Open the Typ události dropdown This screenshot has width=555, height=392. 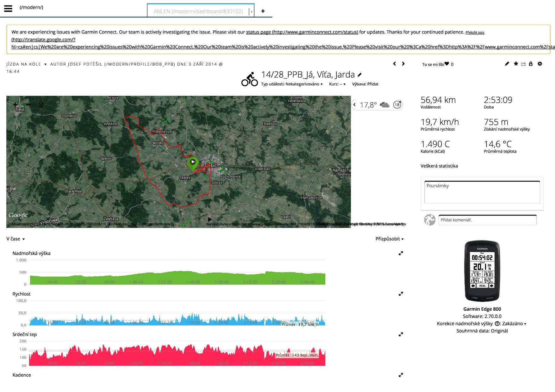coord(291,84)
